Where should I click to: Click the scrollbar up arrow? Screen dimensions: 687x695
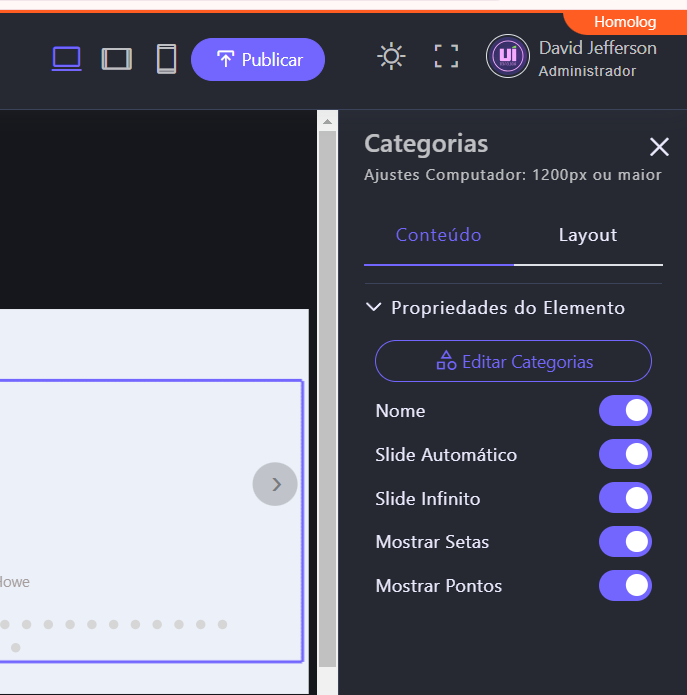click(326, 121)
